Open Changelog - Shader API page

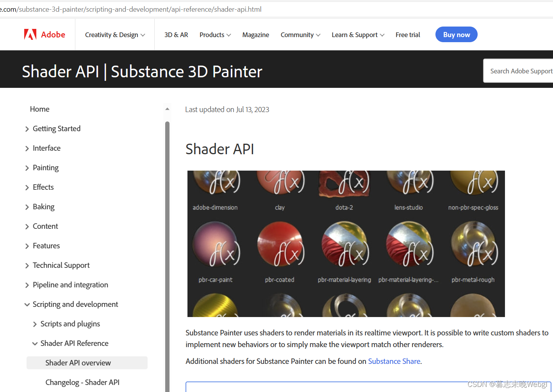[x=82, y=382]
